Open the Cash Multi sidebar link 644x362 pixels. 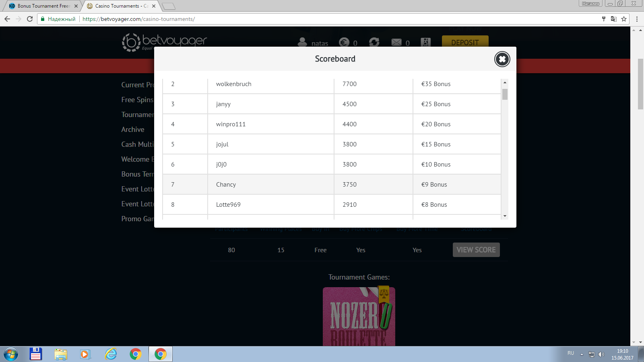pos(138,144)
